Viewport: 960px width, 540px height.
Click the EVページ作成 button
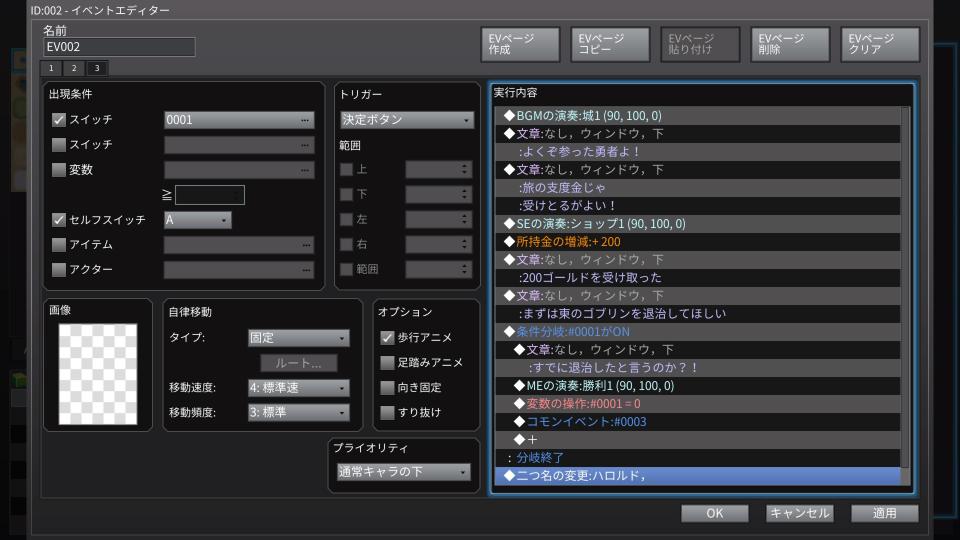[x=520, y=44]
